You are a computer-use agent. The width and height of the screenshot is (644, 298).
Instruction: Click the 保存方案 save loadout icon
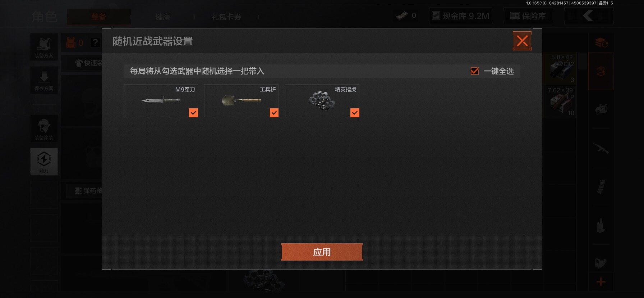44,80
